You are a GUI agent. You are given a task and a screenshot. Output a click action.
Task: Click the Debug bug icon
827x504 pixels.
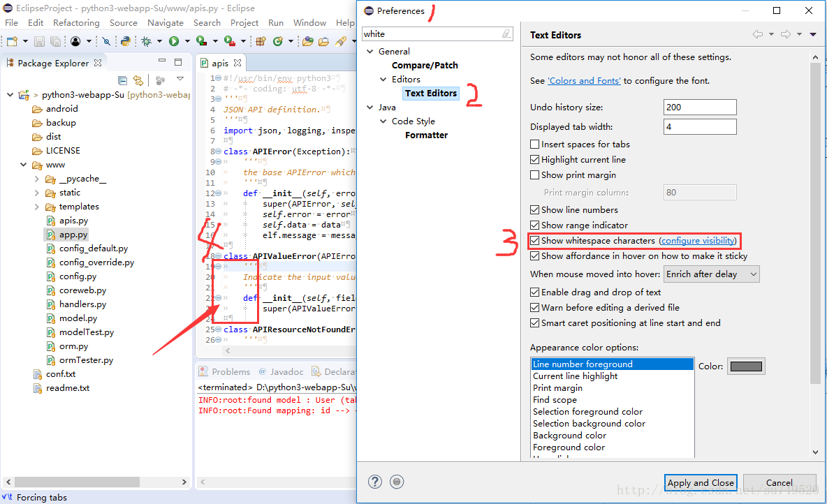coord(147,41)
